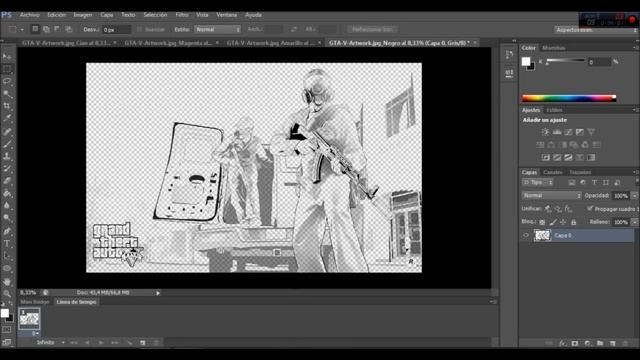Screen dimensions: 640x360
Task: Click create new layer icon in Capas panel
Action: coord(612,343)
